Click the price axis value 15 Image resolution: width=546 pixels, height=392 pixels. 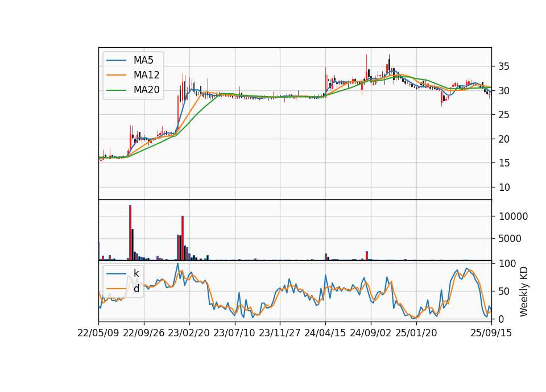point(504,163)
